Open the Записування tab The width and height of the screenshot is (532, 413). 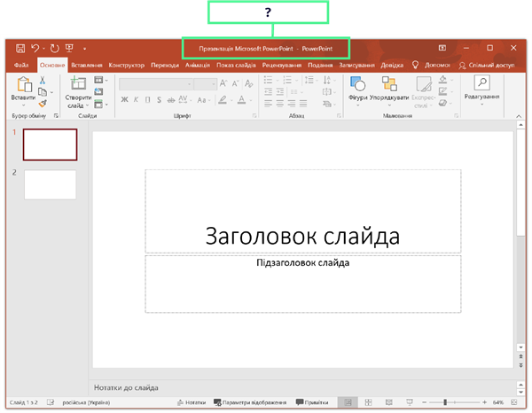coord(356,65)
